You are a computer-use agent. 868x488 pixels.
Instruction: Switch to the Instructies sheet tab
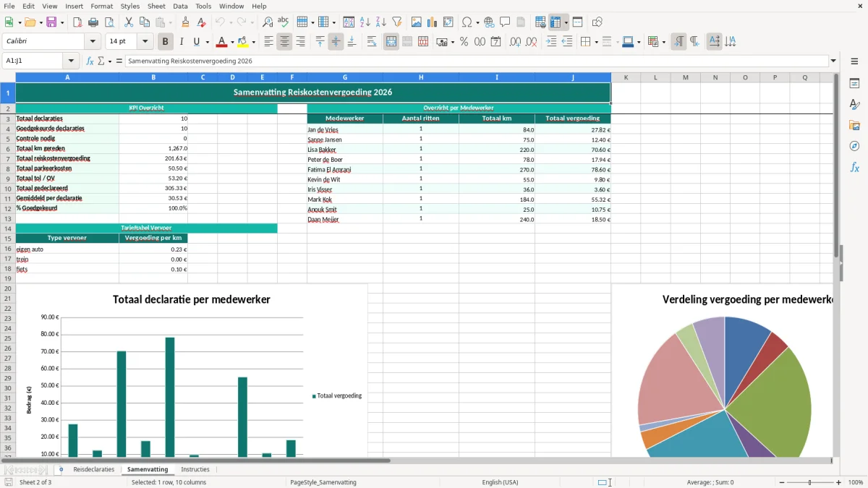(195, 469)
